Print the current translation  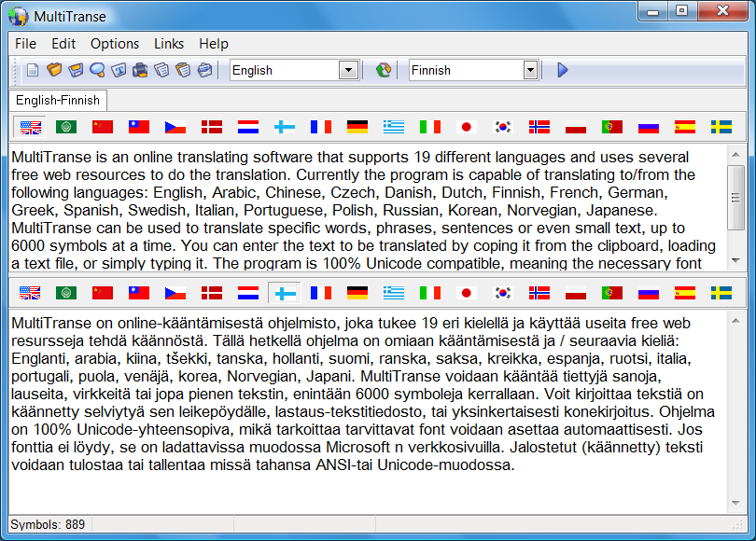tap(140, 70)
